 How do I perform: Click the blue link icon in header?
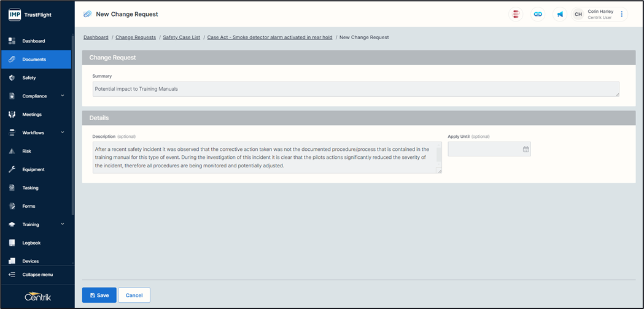point(538,14)
